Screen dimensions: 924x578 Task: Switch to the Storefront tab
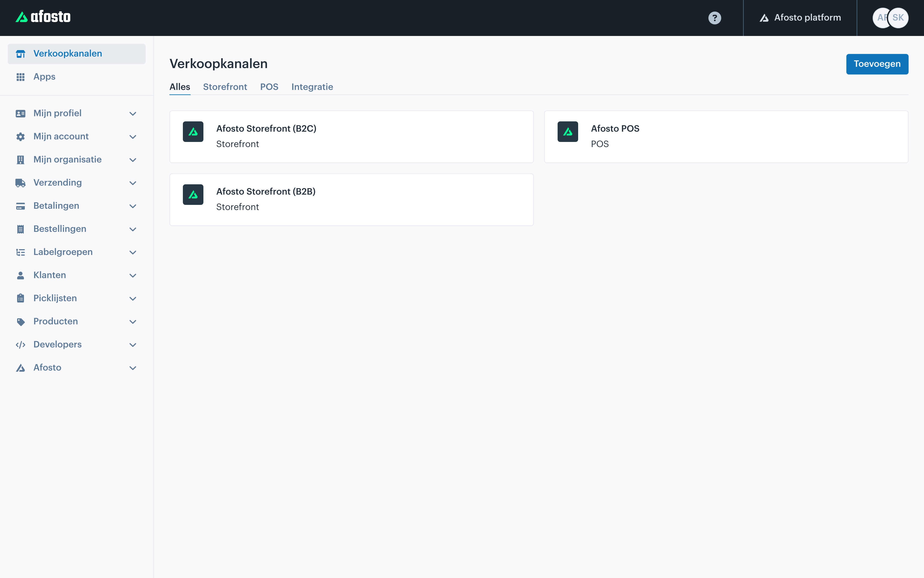click(225, 87)
